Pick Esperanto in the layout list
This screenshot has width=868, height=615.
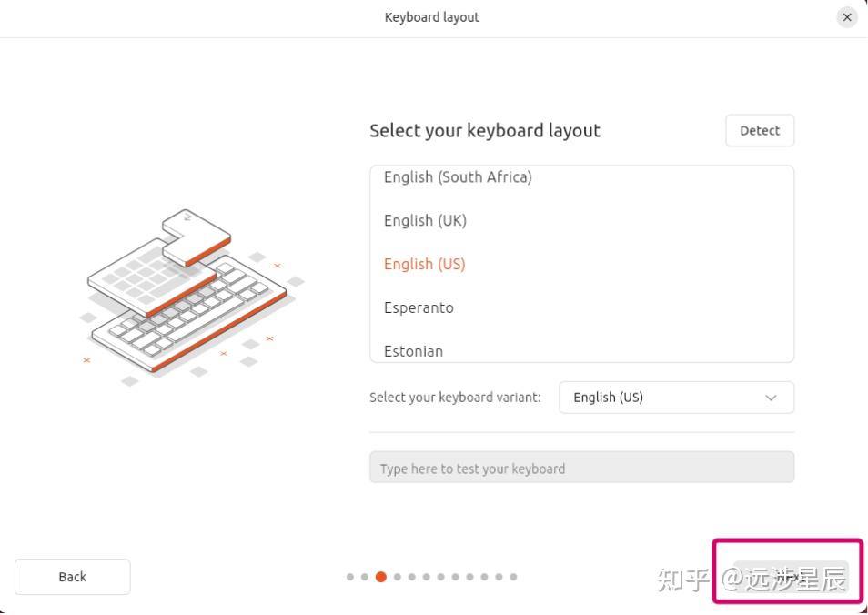coord(419,308)
